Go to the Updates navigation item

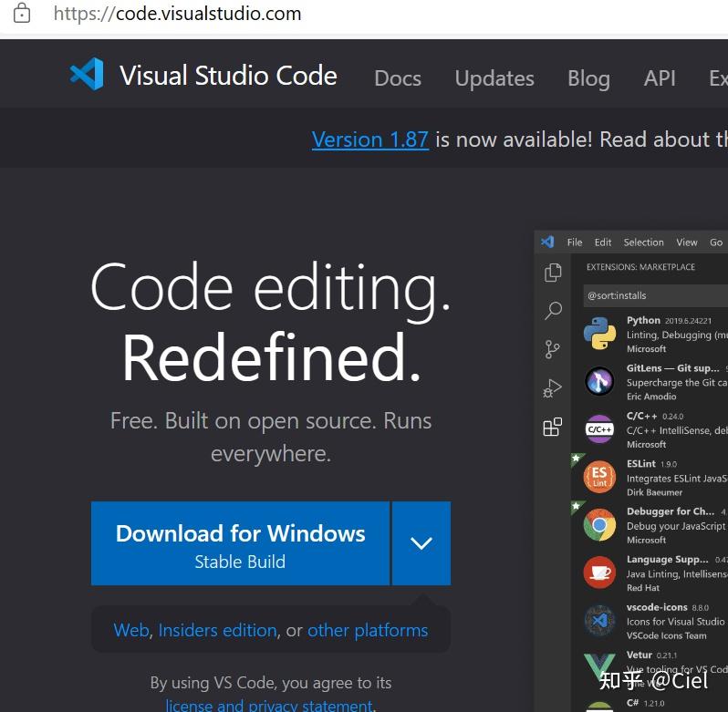point(494,78)
